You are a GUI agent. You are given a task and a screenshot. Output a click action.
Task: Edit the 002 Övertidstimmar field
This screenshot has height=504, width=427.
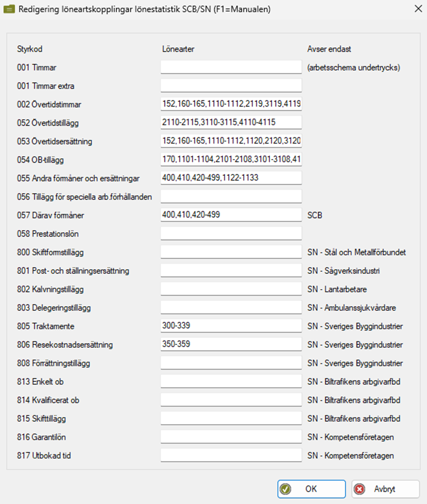(x=231, y=104)
